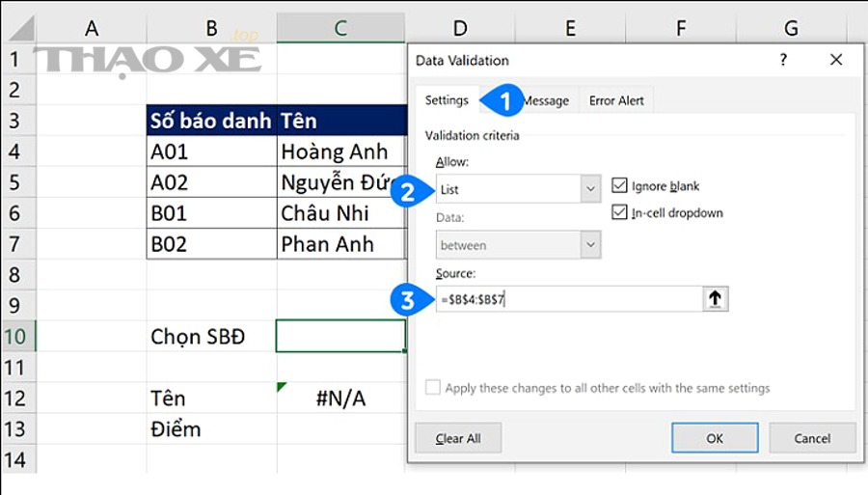Toggle the In-cell dropdown checkbox
The width and height of the screenshot is (868, 495).
coord(619,212)
